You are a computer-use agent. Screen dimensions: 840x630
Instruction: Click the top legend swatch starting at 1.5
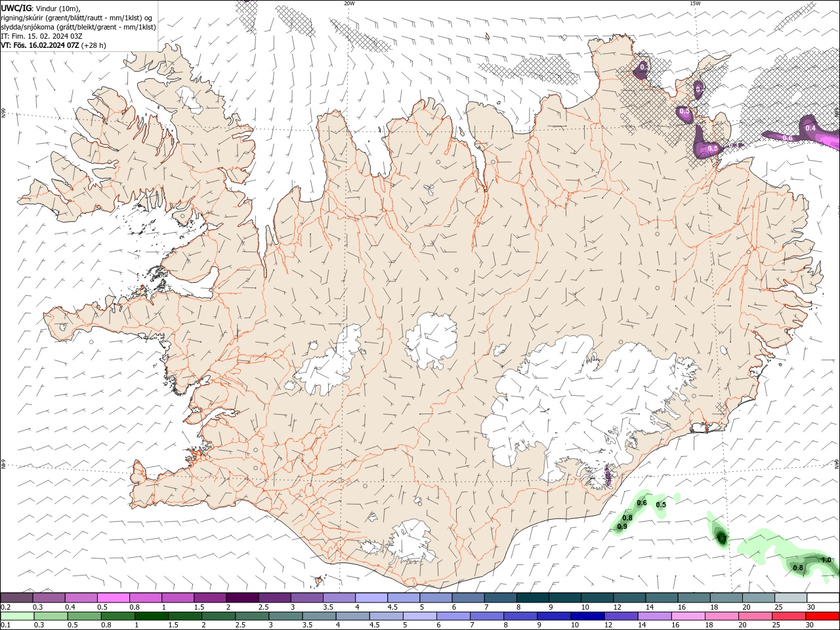210,597
